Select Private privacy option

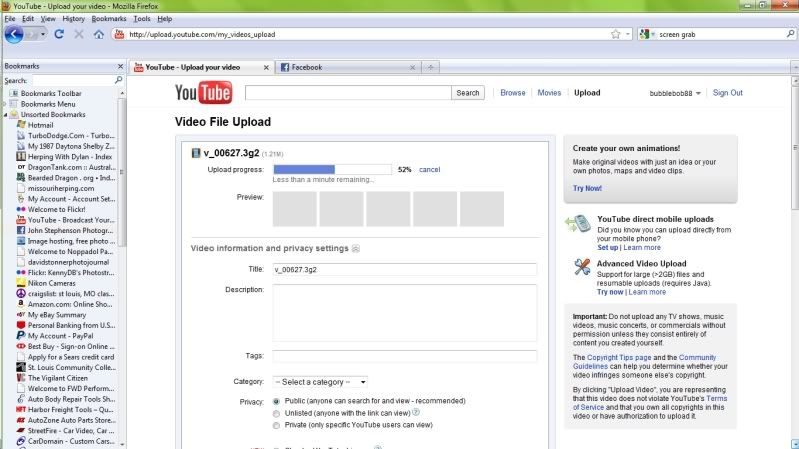pyautogui.click(x=276, y=426)
